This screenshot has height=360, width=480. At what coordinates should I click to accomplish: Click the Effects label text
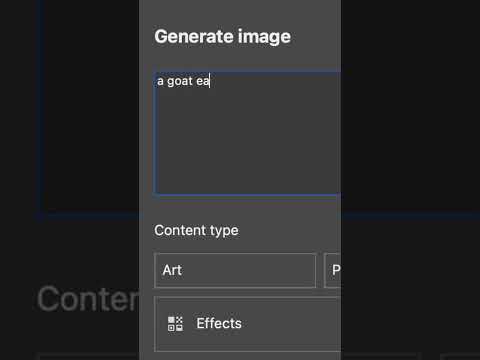tap(219, 323)
